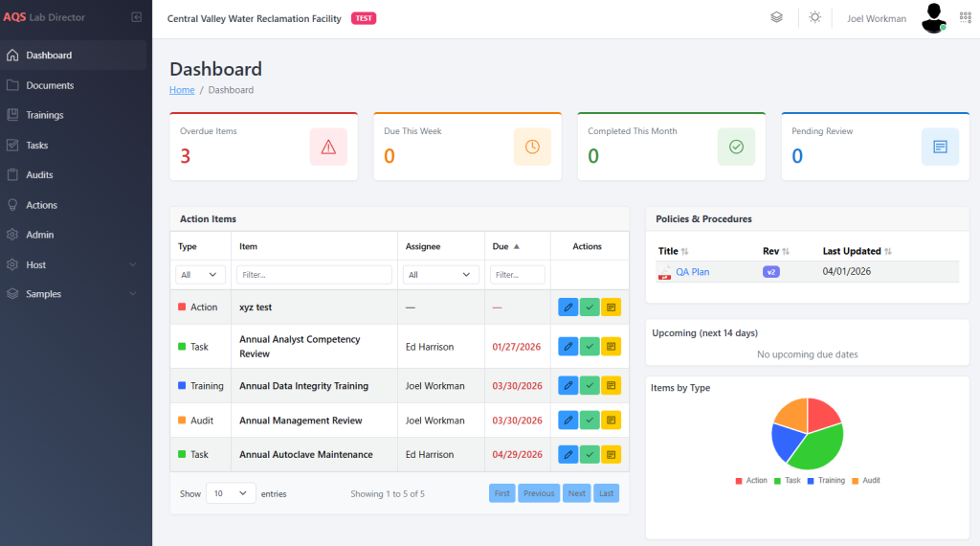Click the Pending Review document icon
Viewport: 980px width, 546px height.
940,147
